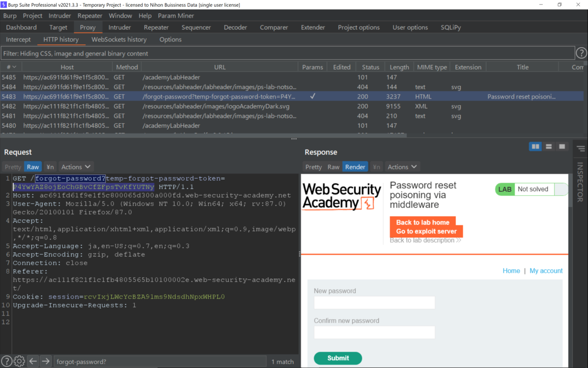
Task: Select row 5483 forgot-password request
Action: coord(292,97)
